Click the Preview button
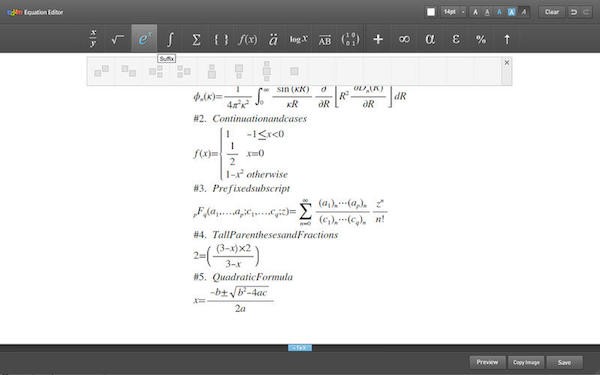This screenshot has width=600, height=375. tap(487, 362)
